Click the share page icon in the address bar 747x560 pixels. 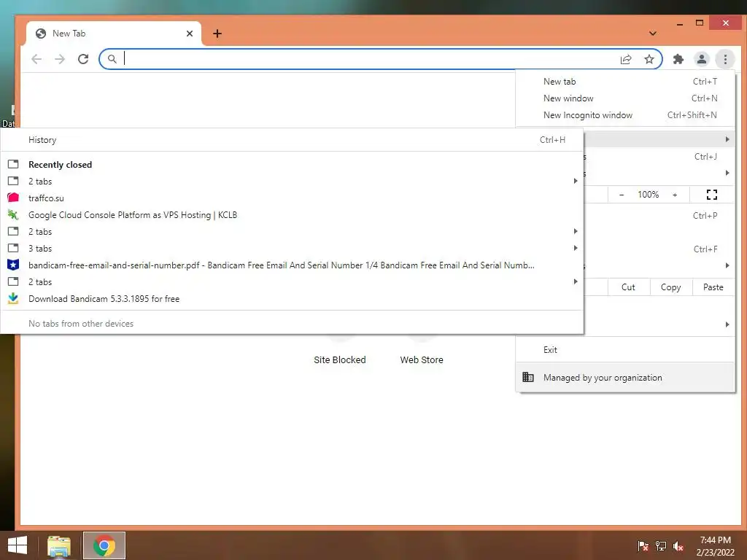coord(625,59)
